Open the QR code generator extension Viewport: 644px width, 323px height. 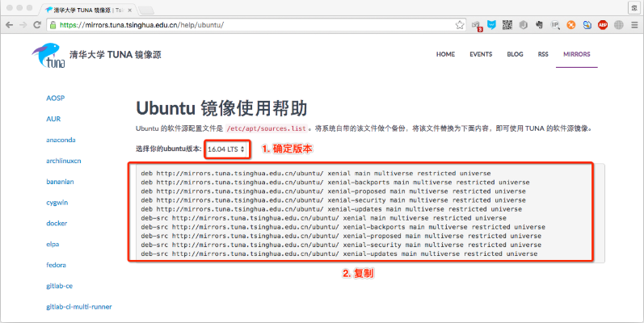pyautogui.click(x=507, y=25)
